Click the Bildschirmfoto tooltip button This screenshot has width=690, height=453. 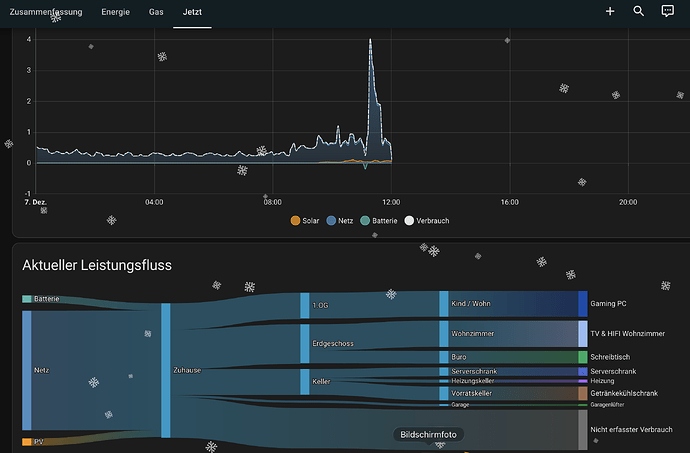(x=428, y=435)
